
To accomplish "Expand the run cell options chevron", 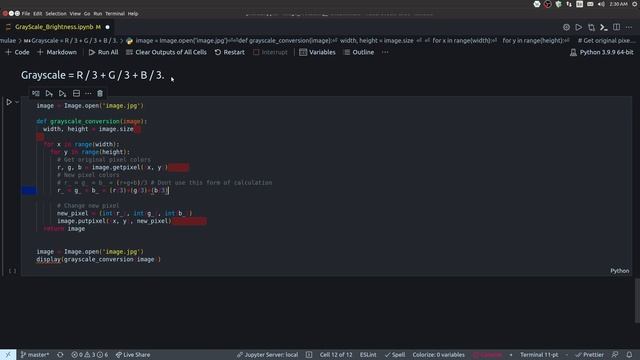I will coord(17,102).
